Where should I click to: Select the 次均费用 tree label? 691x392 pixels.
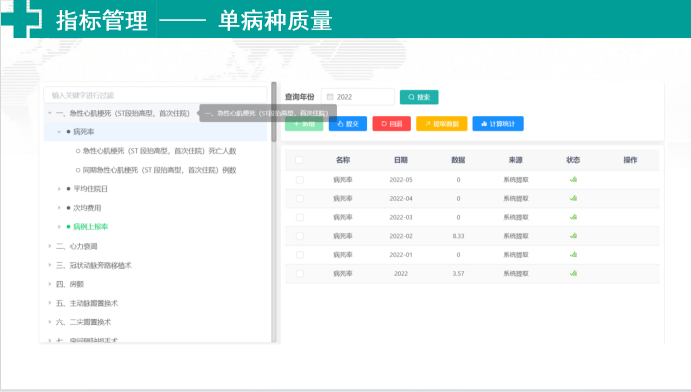[87, 207]
